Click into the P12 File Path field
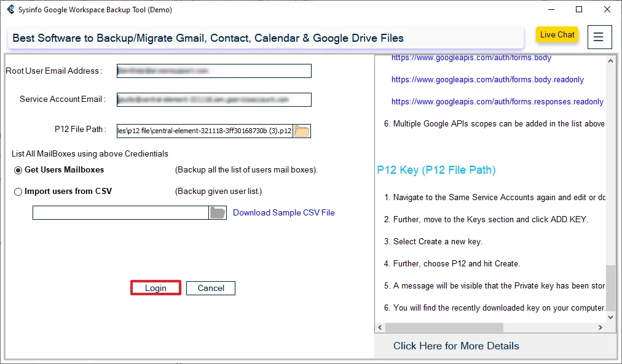Image resolution: width=622 pixels, height=364 pixels. (x=205, y=131)
